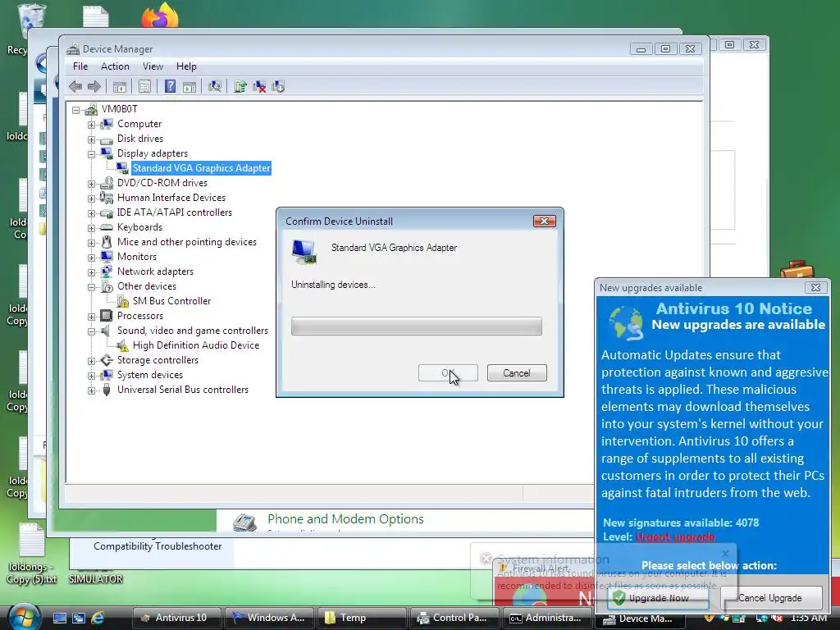Open the File menu
Image resolution: width=840 pixels, height=630 pixels.
[80, 66]
